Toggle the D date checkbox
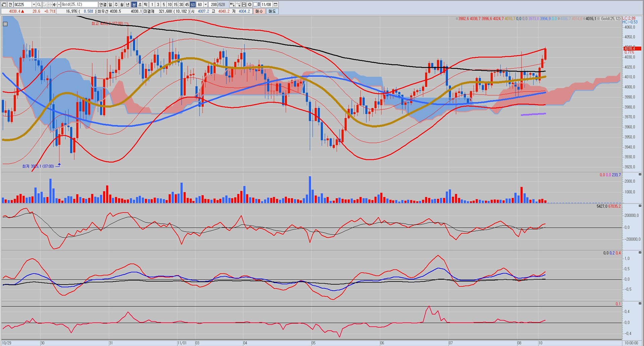 tap(255, 4)
